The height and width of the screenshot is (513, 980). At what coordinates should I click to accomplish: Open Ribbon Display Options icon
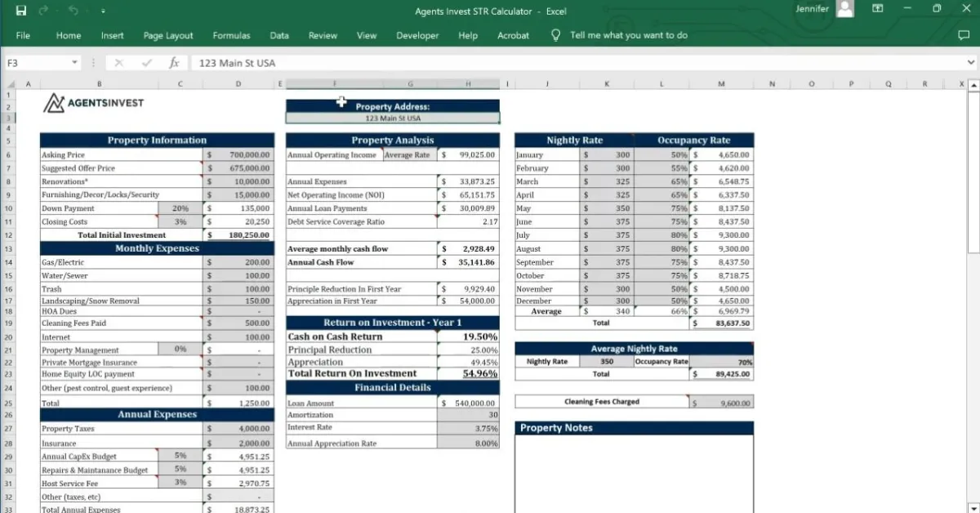(x=878, y=9)
